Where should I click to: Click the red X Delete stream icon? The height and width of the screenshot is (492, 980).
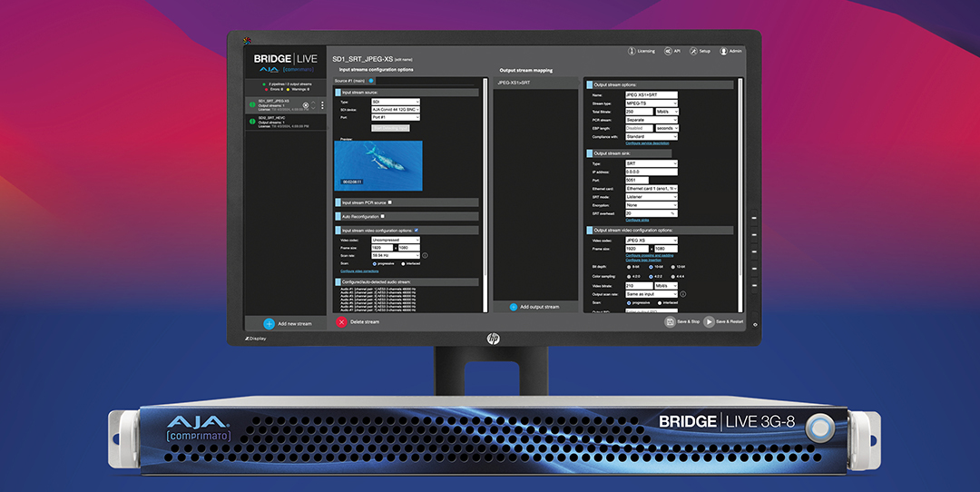[341, 322]
